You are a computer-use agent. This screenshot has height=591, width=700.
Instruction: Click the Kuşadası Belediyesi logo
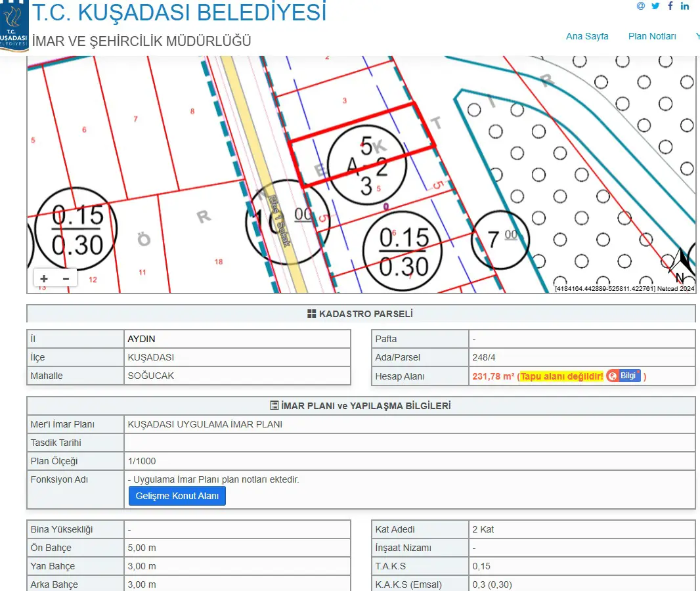pos(14,26)
